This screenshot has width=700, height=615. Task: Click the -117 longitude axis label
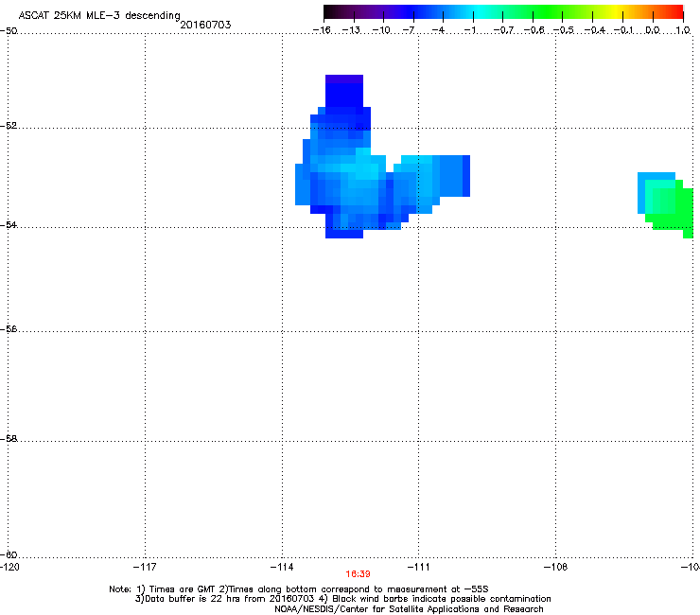click(x=145, y=567)
